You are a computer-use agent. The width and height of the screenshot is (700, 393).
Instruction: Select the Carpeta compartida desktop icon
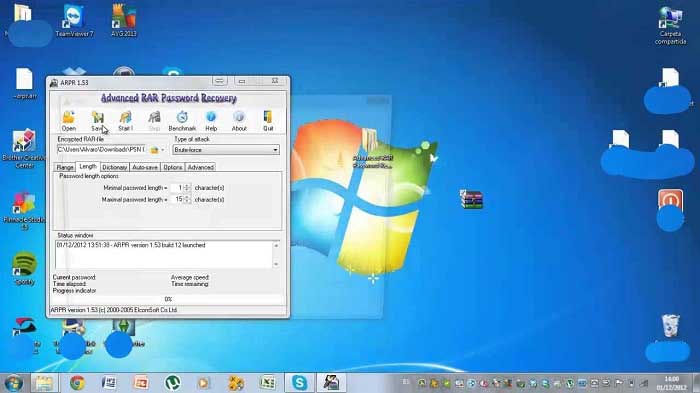[671, 25]
